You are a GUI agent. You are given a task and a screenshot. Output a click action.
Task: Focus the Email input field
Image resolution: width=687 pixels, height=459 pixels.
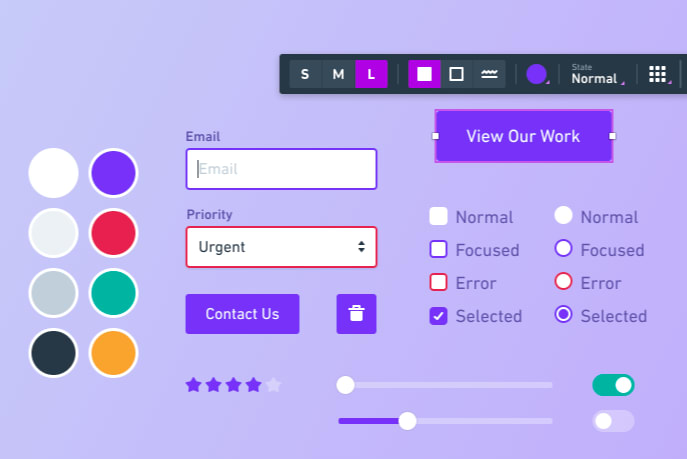pos(281,169)
